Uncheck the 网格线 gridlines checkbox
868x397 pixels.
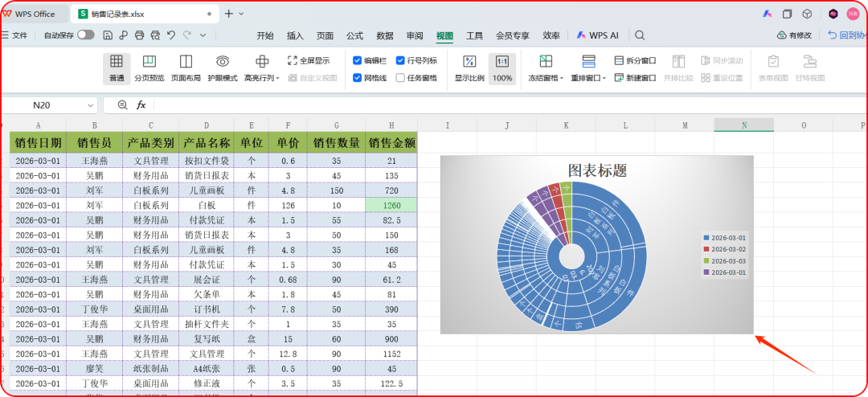pyautogui.click(x=357, y=78)
